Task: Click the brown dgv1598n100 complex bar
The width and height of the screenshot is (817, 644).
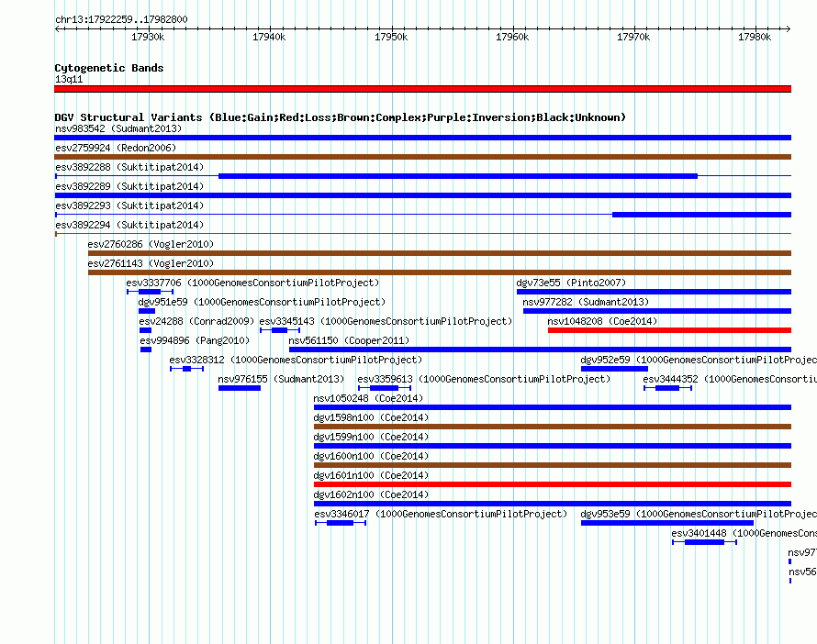Action: (553, 427)
